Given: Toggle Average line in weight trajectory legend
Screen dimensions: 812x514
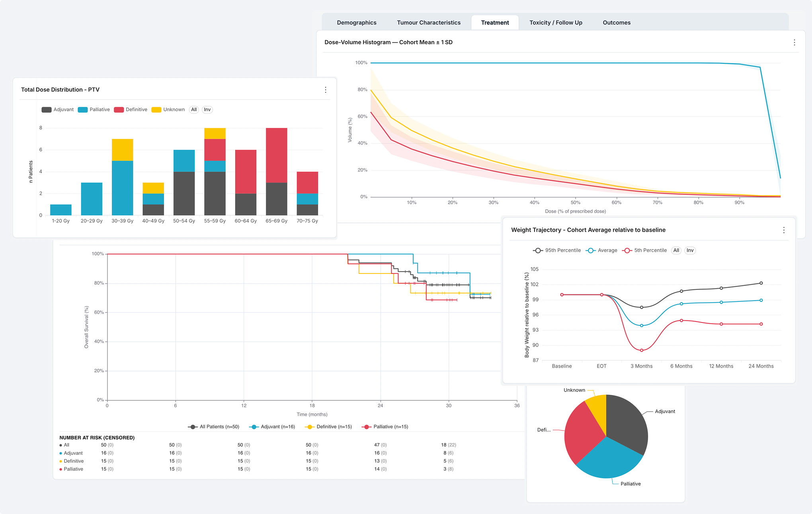Looking at the screenshot, I should pyautogui.click(x=601, y=250).
